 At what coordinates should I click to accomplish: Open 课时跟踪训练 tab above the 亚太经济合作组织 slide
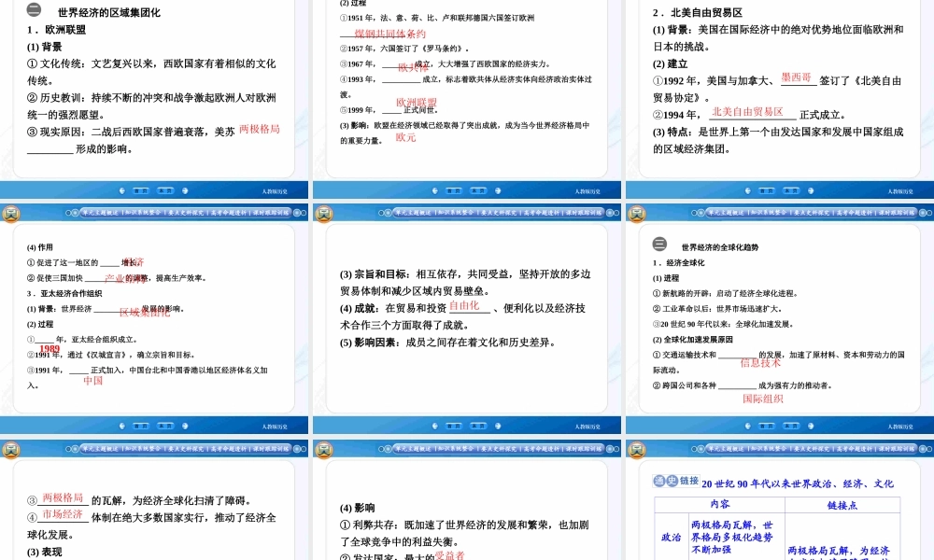click(x=271, y=213)
